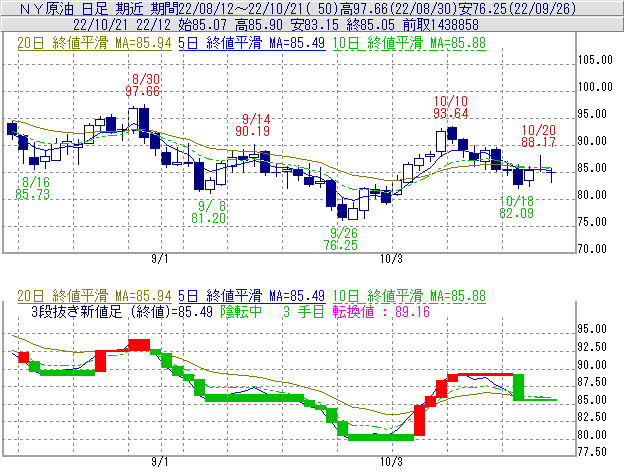624x475 pixels.
Task: Click the large red block after 10/3
Action: [x=419, y=420]
